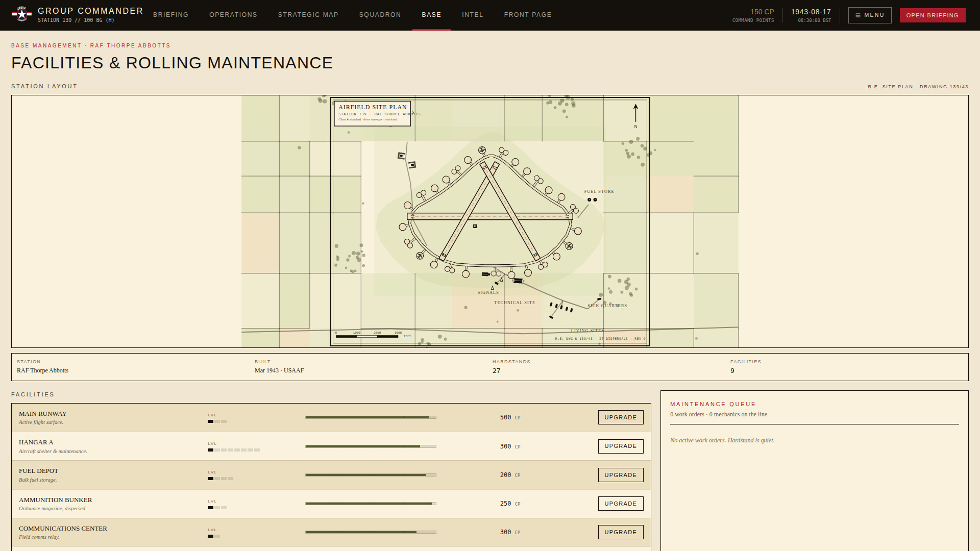Click the Technical Site label on map
This screenshot has height=551, width=980.
(514, 303)
